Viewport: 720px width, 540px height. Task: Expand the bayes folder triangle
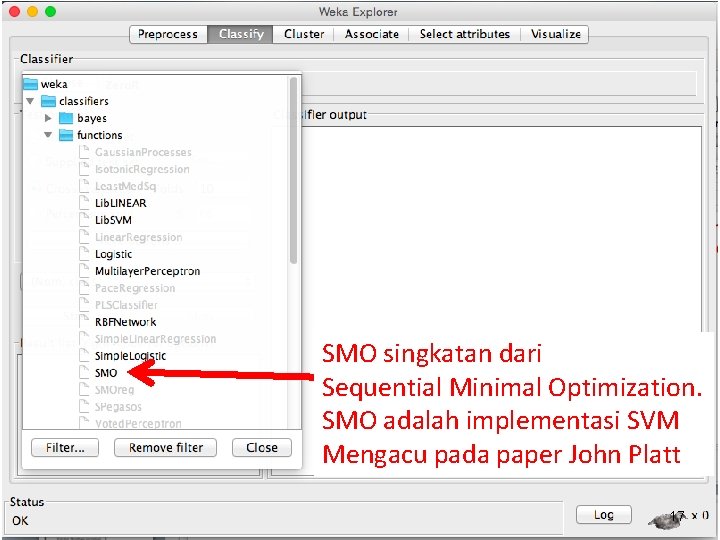[x=48, y=118]
